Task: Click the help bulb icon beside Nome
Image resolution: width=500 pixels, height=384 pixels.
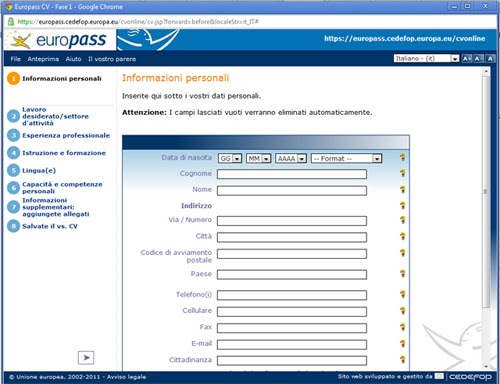Action: coord(403,189)
